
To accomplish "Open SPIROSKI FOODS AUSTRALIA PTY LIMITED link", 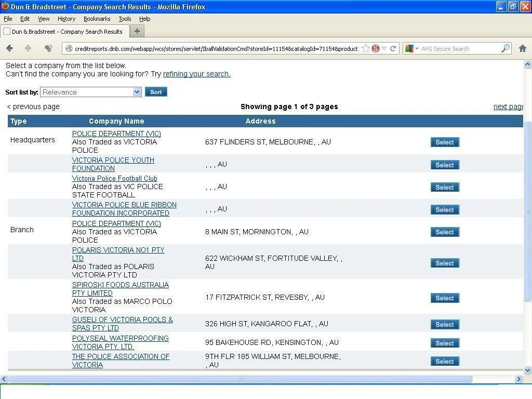I will (121, 289).
